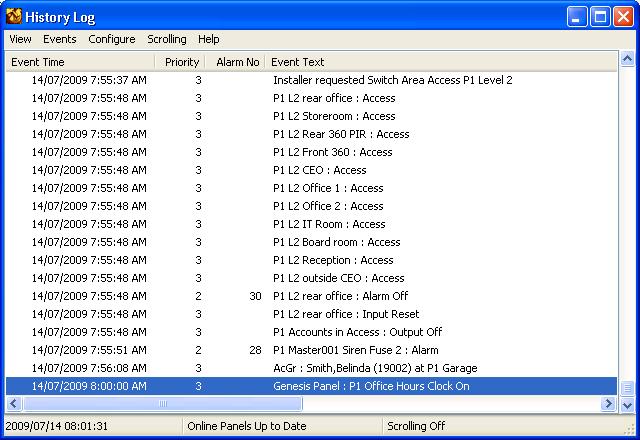Select 'P1 L2 Office 2 : Access' event
This screenshot has width=640, height=440.
click(311, 206)
